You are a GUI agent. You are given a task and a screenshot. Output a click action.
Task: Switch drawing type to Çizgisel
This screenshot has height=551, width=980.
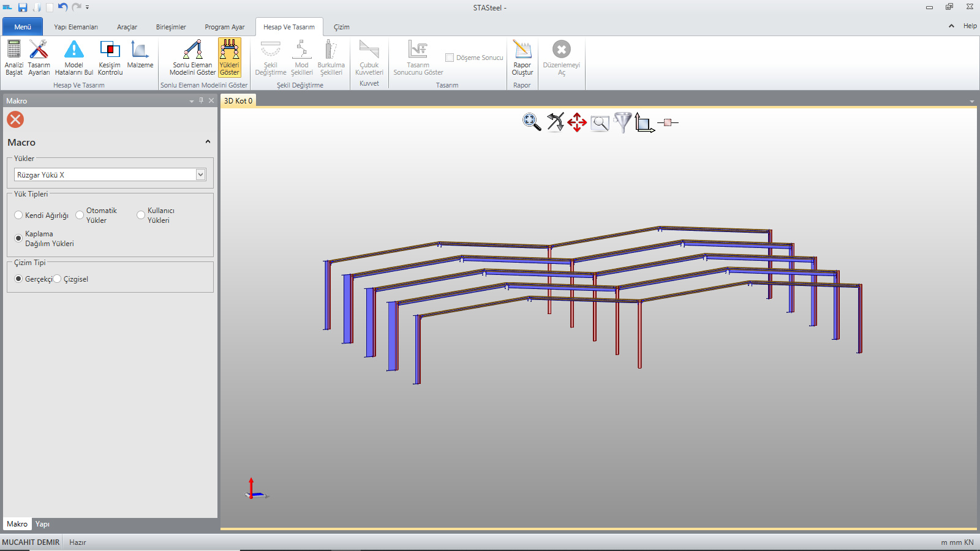coord(58,279)
